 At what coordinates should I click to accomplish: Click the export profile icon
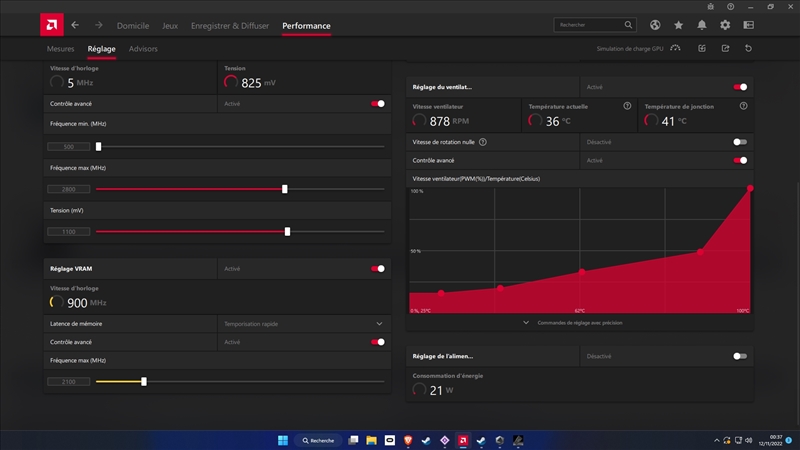point(725,48)
